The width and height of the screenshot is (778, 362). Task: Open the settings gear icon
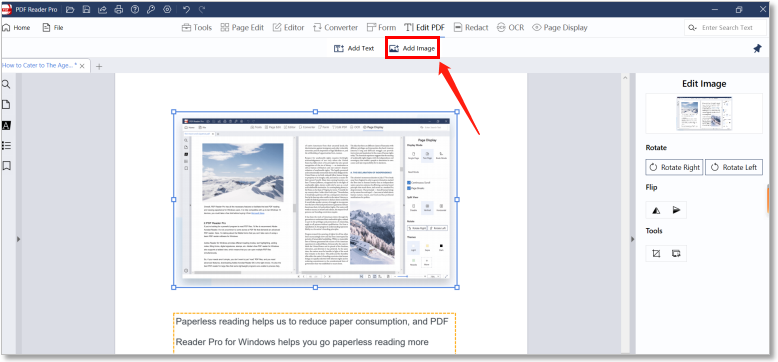[x=167, y=9]
